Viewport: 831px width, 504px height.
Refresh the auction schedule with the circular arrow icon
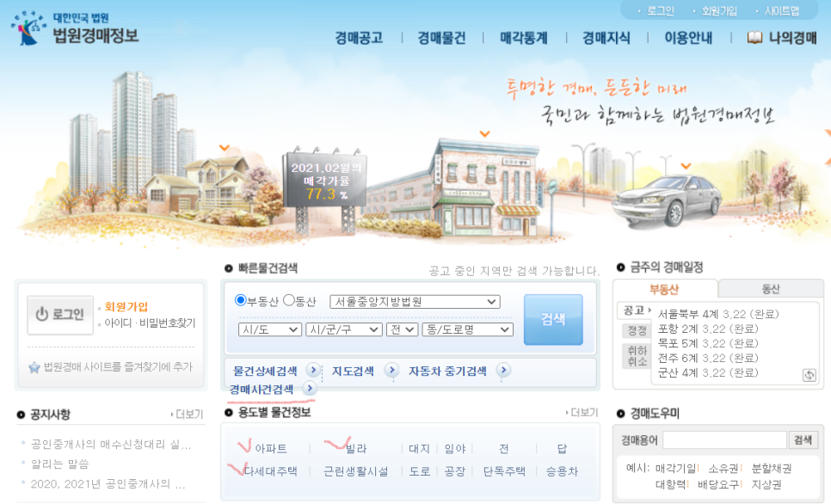(809, 374)
